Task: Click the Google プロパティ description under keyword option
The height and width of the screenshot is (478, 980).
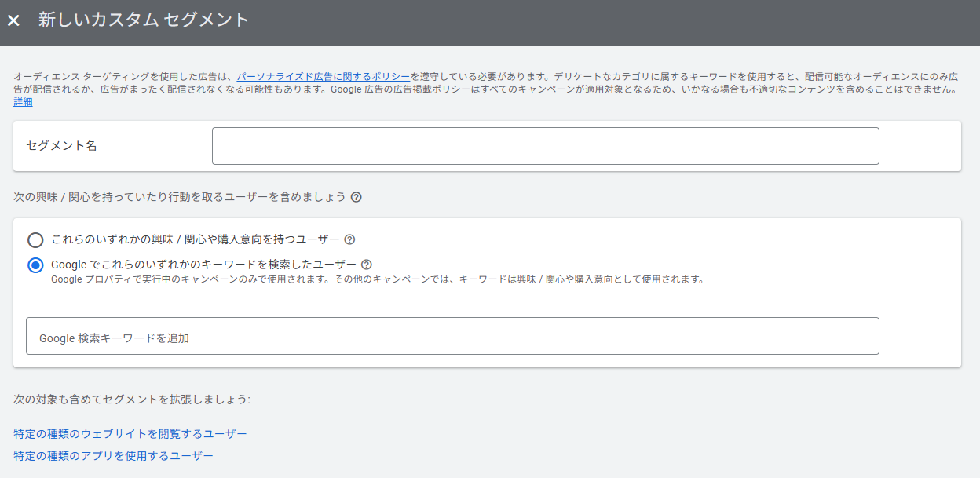Action: (x=377, y=279)
